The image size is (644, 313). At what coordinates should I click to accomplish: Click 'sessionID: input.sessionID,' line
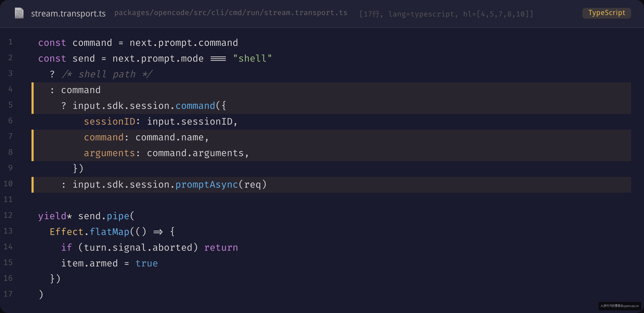[x=160, y=122]
